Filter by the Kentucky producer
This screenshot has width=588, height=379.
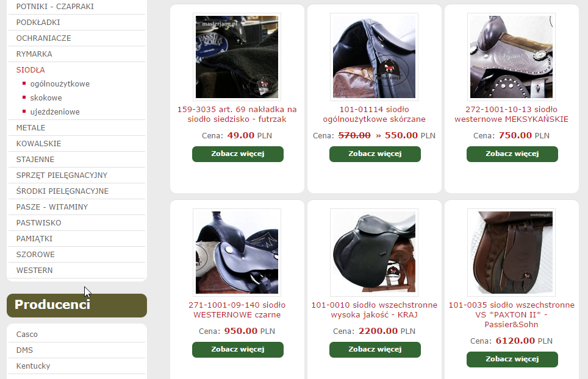[33, 366]
